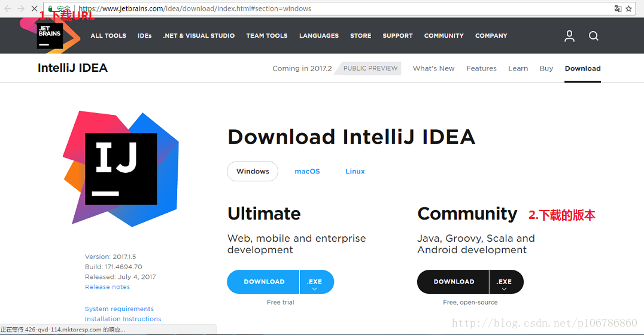This screenshot has height=335, width=644.
Task: Go to Learn page
Action: pyautogui.click(x=518, y=68)
